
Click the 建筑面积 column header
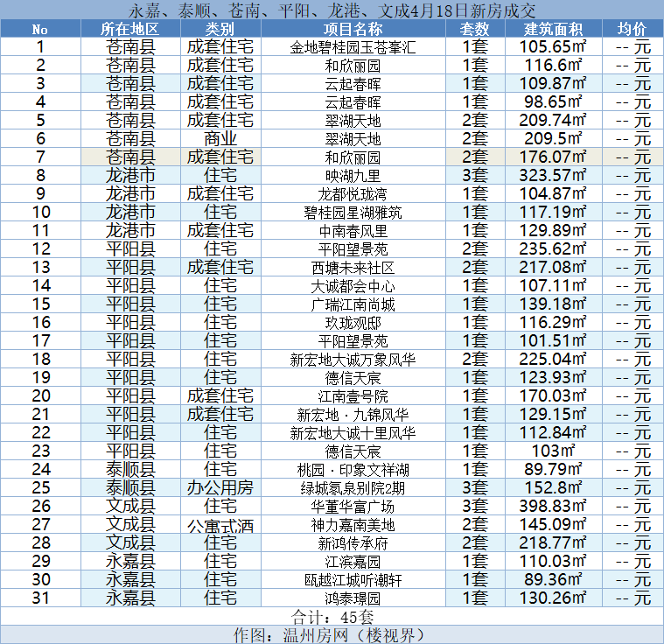[x=553, y=29]
